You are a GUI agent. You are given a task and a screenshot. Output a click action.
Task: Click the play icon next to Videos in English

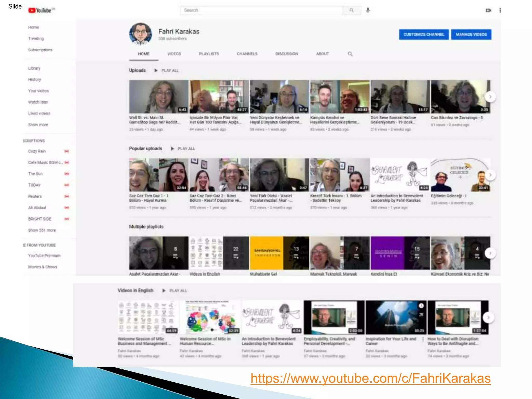click(164, 290)
